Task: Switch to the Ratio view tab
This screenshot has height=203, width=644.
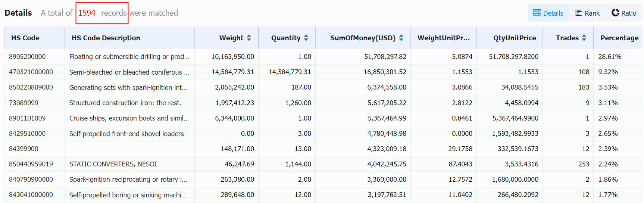Action: point(624,13)
